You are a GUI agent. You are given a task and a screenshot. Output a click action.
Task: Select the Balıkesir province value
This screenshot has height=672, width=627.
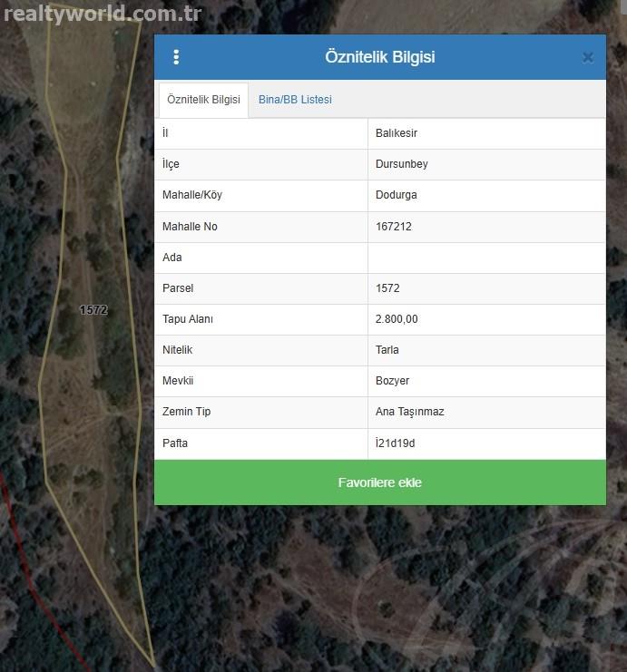click(x=397, y=133)
